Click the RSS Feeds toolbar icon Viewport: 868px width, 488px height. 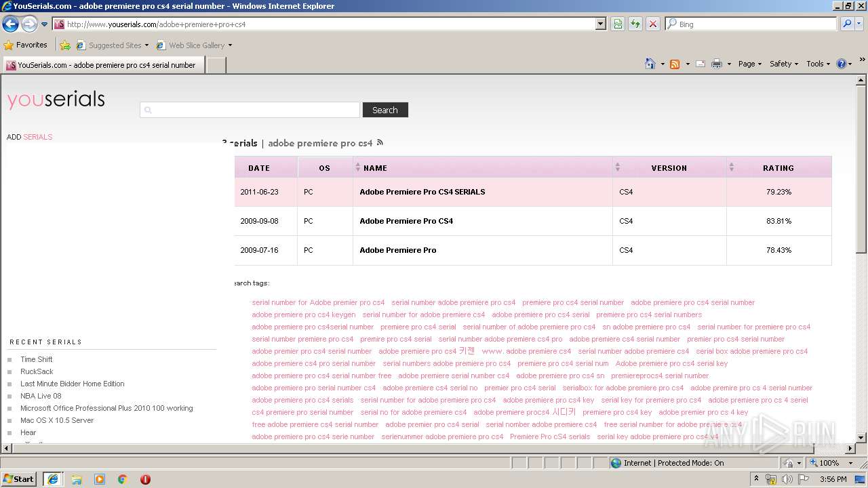675,64
